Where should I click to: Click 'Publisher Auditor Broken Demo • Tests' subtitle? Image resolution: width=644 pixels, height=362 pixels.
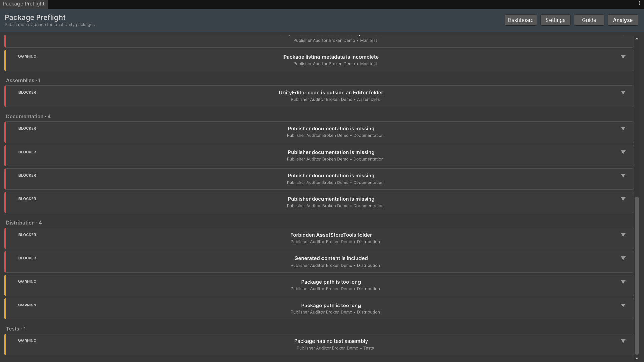(335, 348)
